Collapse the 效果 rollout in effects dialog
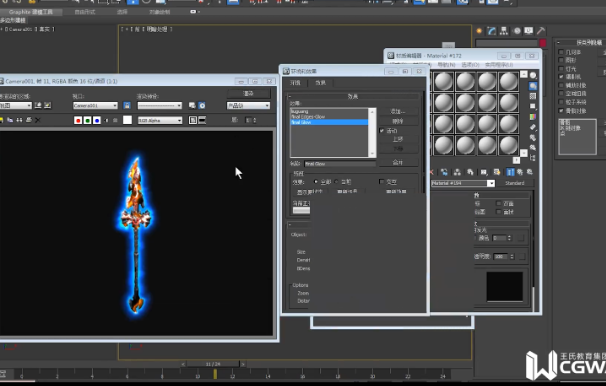 point(353,96)
